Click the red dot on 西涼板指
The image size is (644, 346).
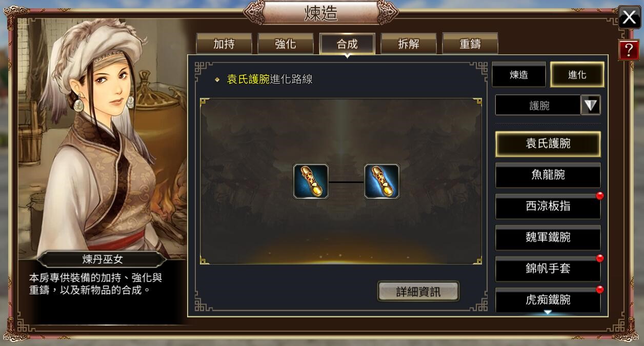pyautogui.click(x=599, y=196)
